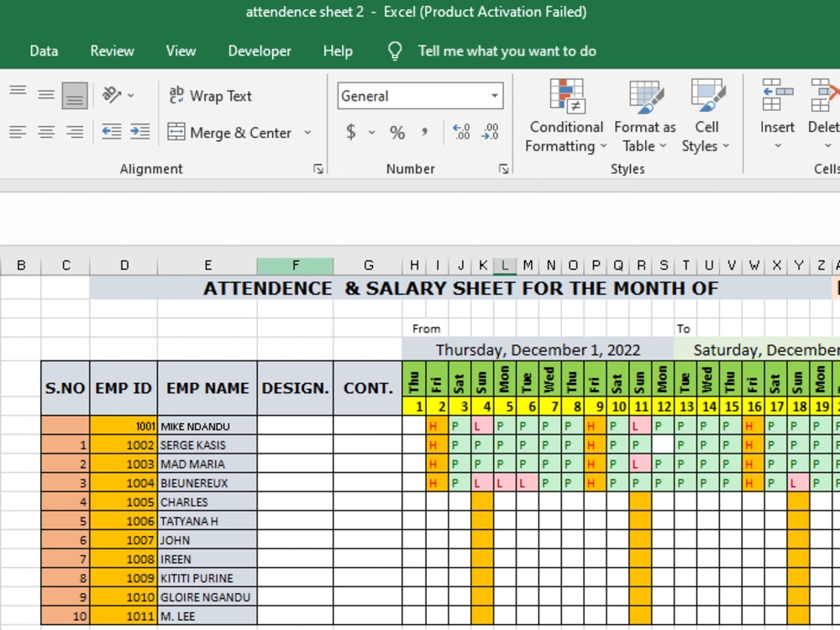Open Format as Table gallery
This screenshot has width=840, height=630.
644,116
